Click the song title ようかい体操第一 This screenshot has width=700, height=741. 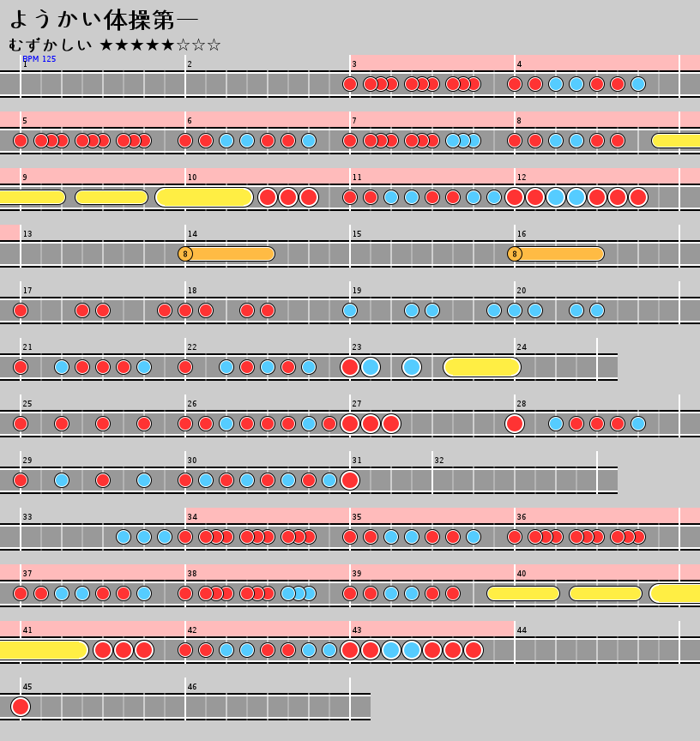pyautogui.click(x=103, y=19)
